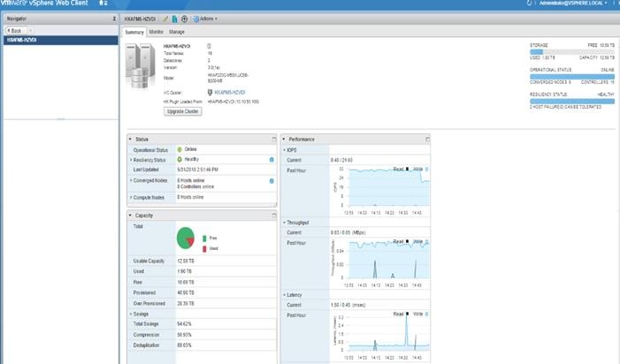Image resolution: width=620 pixels, height=364 pixels.
Task: Toggle Write series on Throughput chart
Action: [x=420, y=241]
